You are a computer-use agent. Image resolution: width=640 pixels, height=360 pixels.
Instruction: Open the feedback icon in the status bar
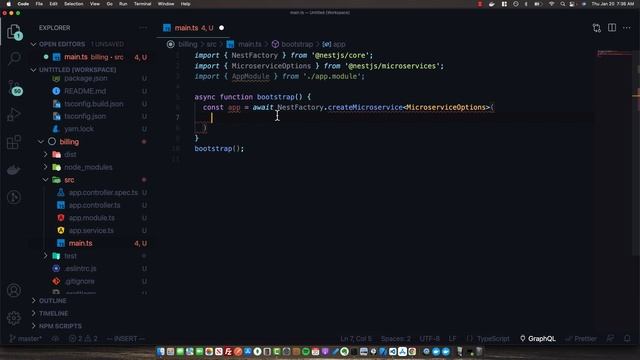[611, 338]
